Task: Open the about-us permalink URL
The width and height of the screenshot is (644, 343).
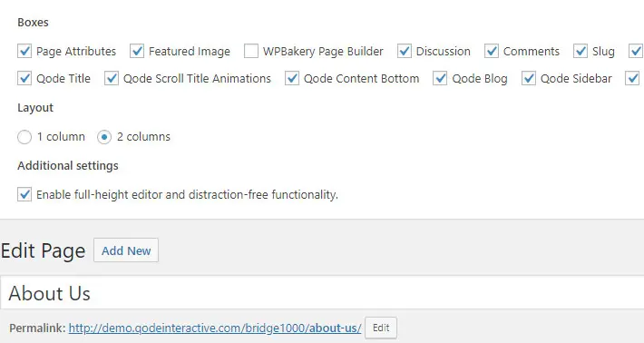Action: [215, 328]
